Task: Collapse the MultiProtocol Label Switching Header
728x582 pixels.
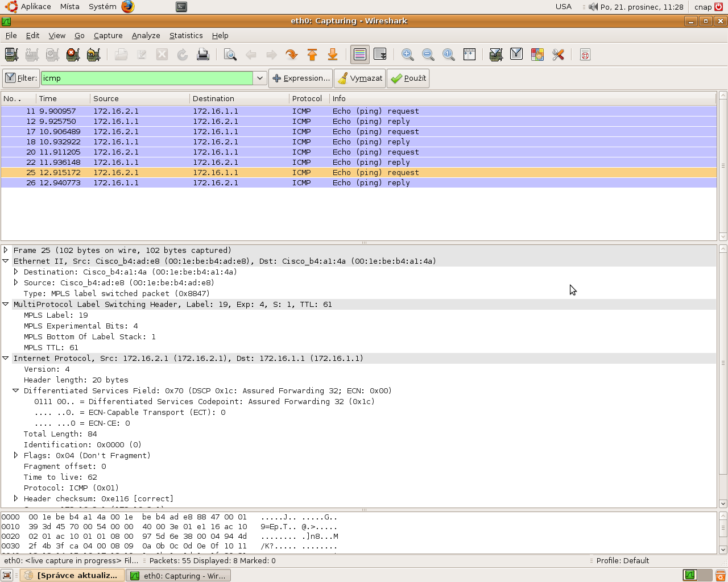Action: pyautogui.click(x=6, y=304)
